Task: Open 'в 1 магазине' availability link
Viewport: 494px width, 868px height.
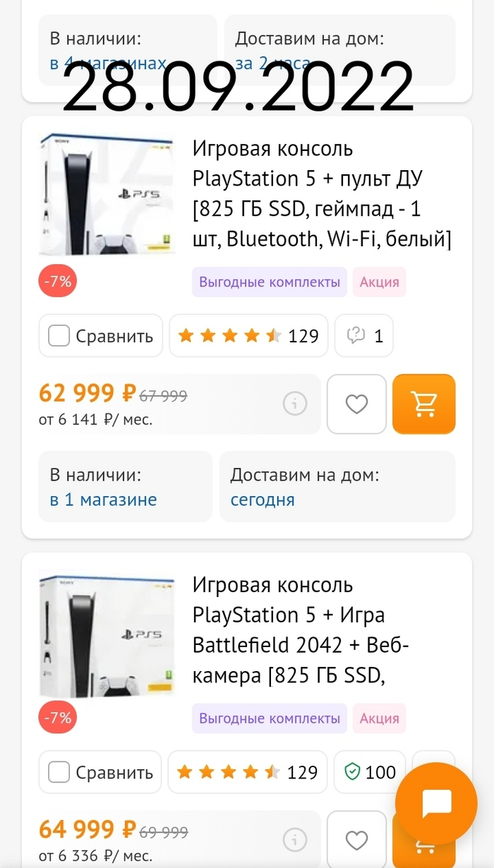Action: (103, 500)
